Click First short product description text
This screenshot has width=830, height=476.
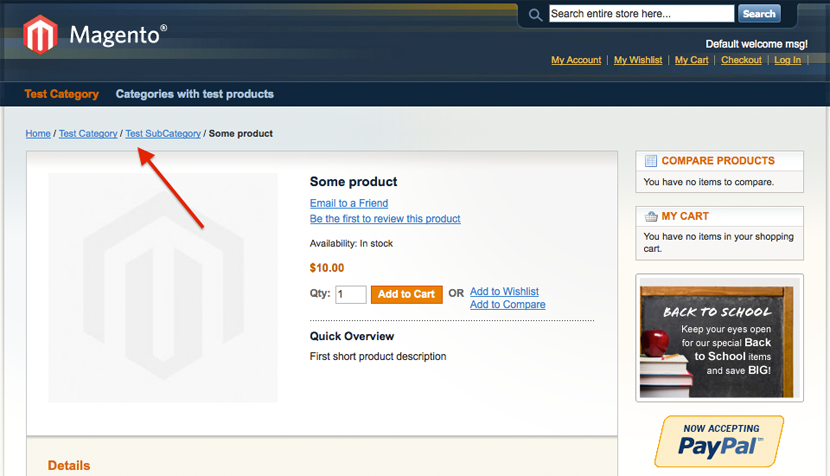point(378,356)
